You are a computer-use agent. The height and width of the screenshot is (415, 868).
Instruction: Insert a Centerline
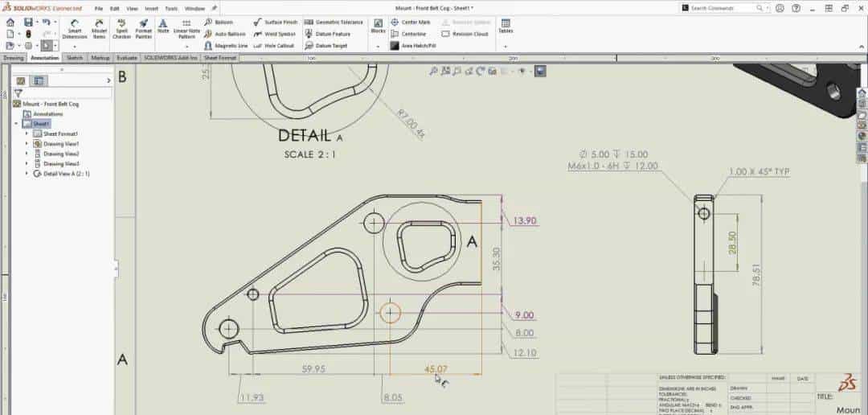408,34
